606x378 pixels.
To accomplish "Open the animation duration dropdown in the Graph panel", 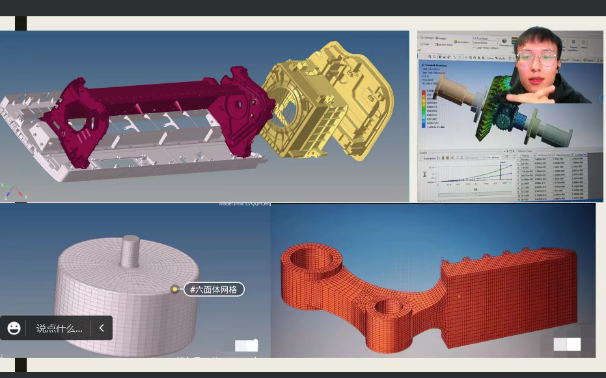I will tap(495, 157).
